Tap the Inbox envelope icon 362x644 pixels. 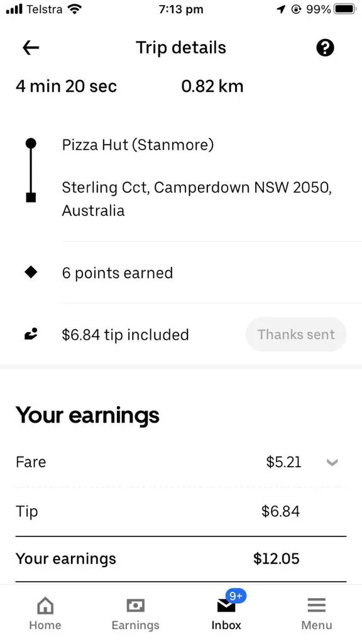pos(226,606)
